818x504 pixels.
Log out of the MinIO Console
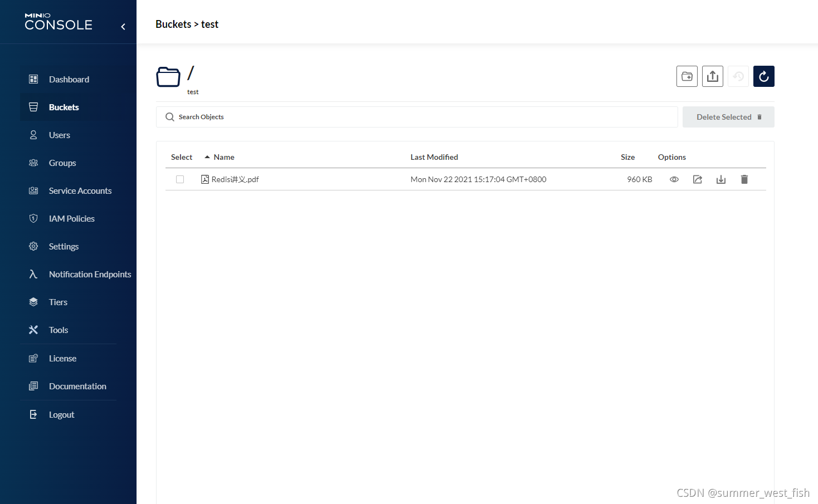click(61, 414)
